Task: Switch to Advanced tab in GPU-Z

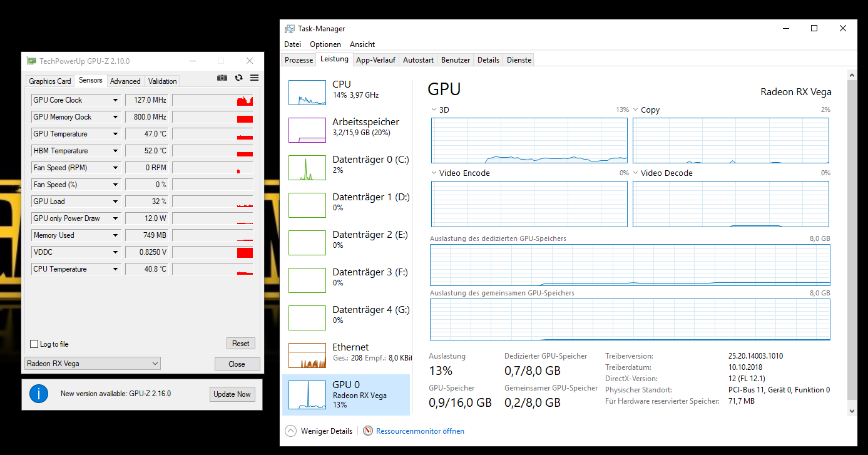Action: pyautogui.click(x=125, y=81)
